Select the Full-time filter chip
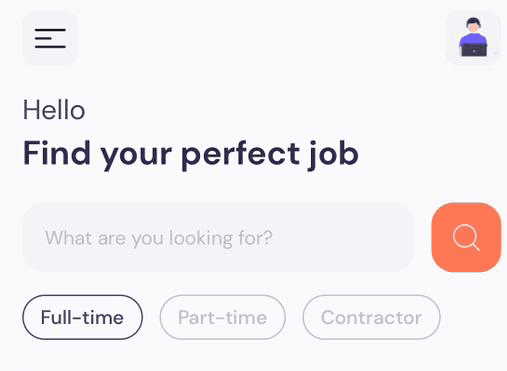 (x=83, y=317)
